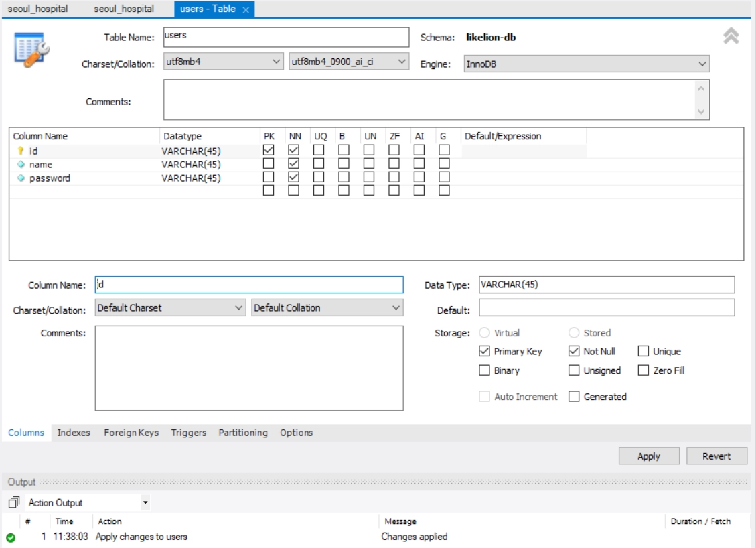Open the Default Collation dropdown
The image size is (756, 548).
tap(327, 308)
